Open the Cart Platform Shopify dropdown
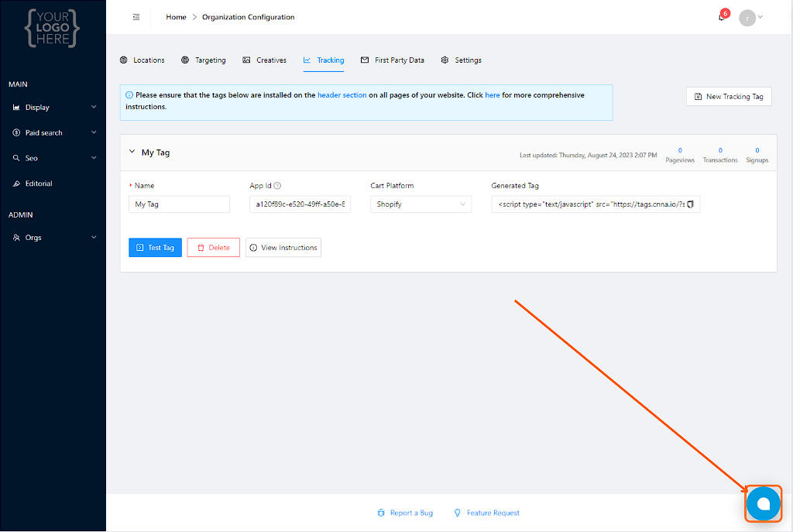Screen dimensions: 793x532 [x=421, y=204]
